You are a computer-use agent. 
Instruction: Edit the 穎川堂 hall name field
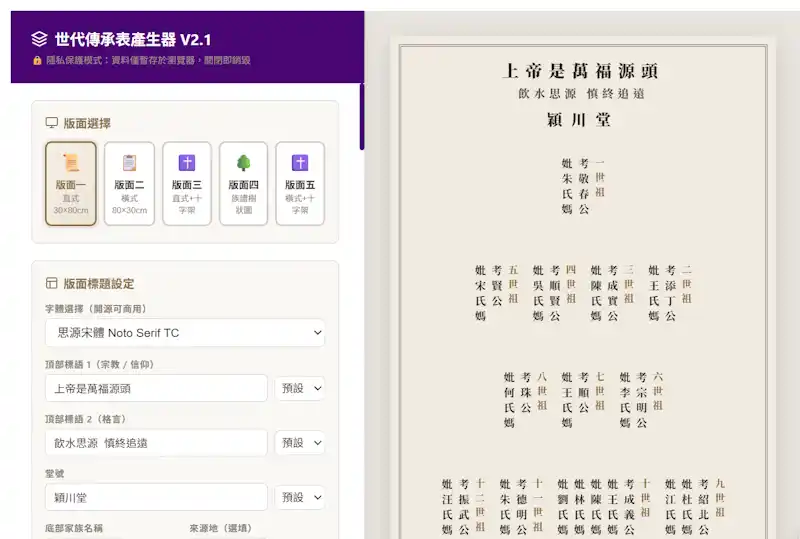click(156, 497)
